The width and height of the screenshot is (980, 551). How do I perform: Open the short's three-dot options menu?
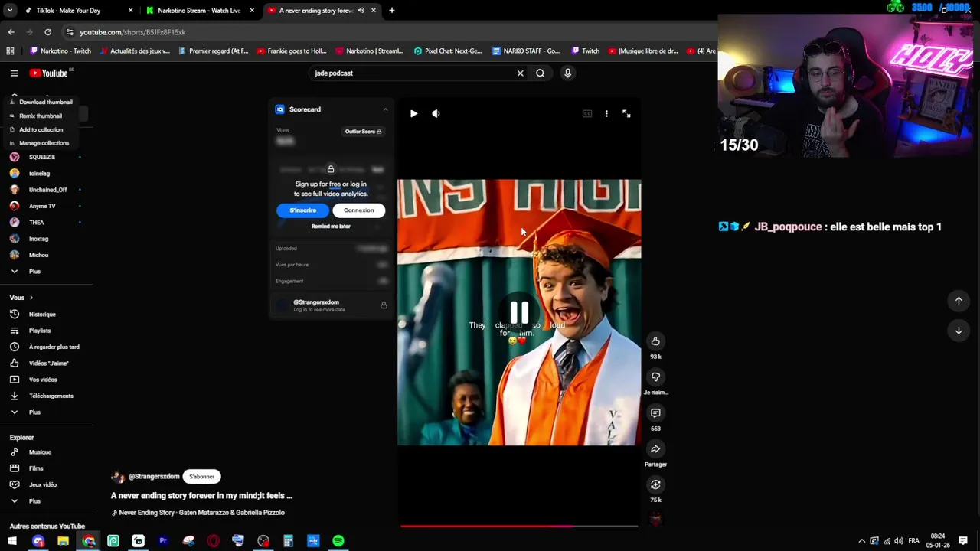pos(606,114)
